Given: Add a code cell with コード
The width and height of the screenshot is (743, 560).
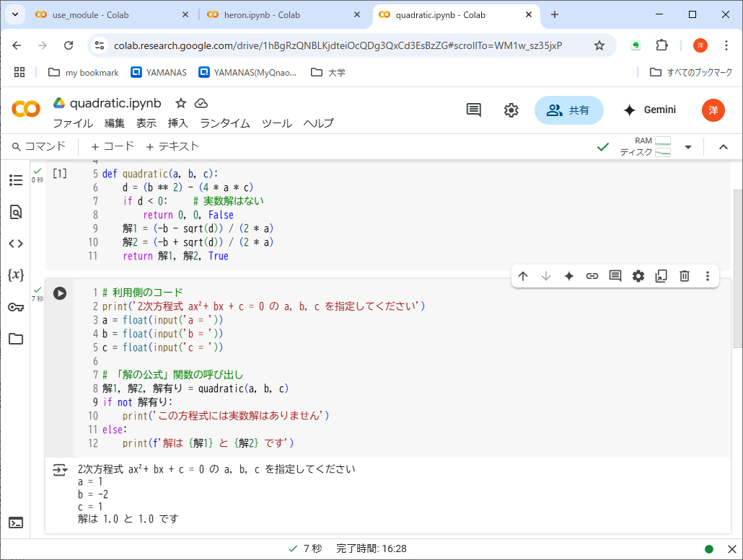Looking at the screenshot, I should pyautogui.click(x=113, y=147).
